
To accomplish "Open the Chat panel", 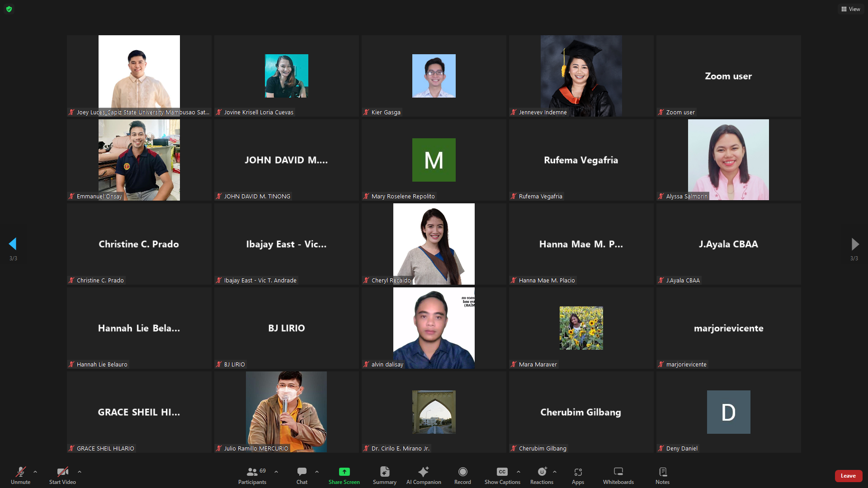I will point(302,475).
